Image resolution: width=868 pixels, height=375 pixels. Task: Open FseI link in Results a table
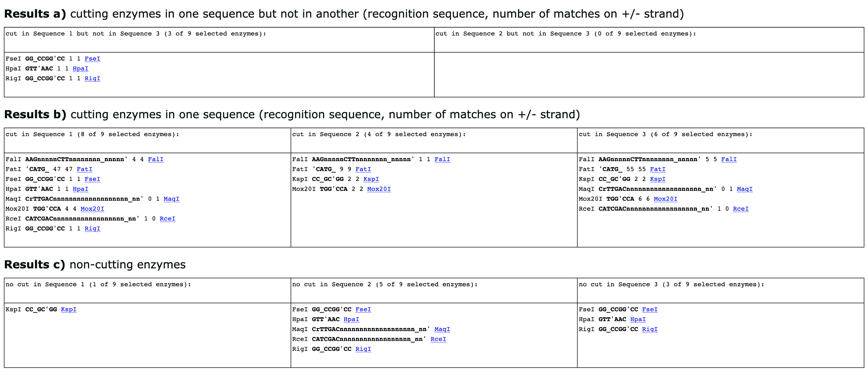pyautogui.click(x=92, y=59)
